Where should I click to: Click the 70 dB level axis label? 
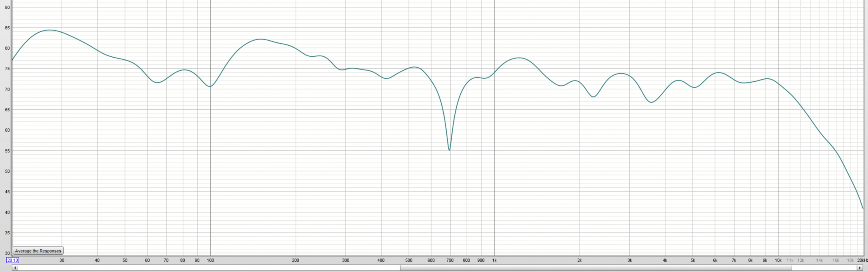[x=7, y=89]
